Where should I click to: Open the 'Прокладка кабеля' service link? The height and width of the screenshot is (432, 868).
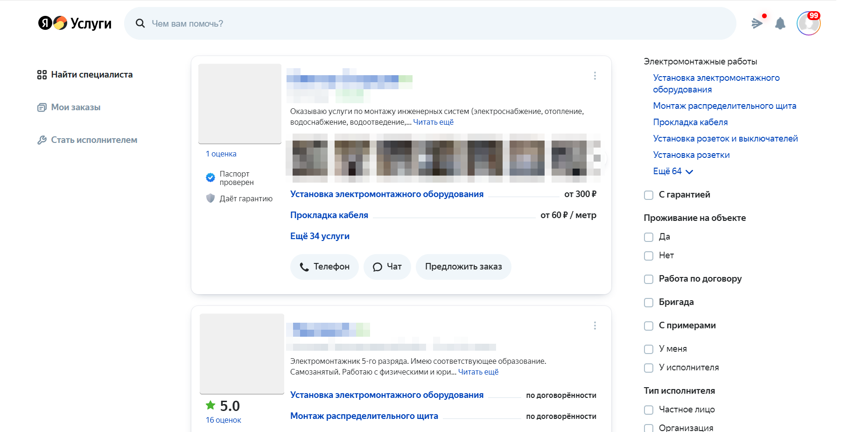click(329, 214)
